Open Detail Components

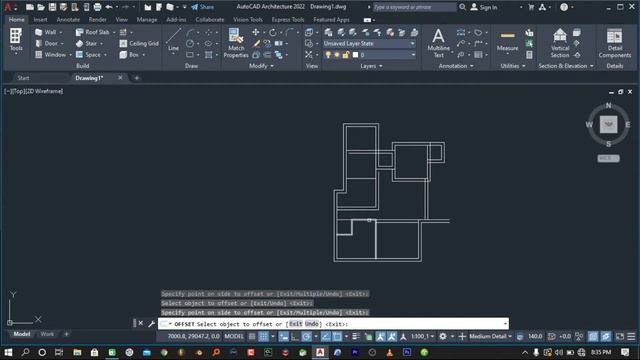tap(615, 43)
